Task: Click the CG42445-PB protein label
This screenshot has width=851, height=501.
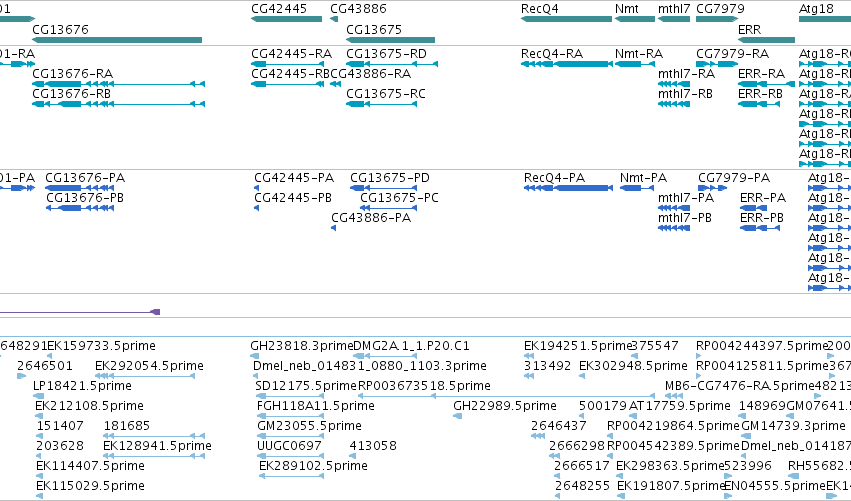Action: pyautogui.click(x=293, y=198)
